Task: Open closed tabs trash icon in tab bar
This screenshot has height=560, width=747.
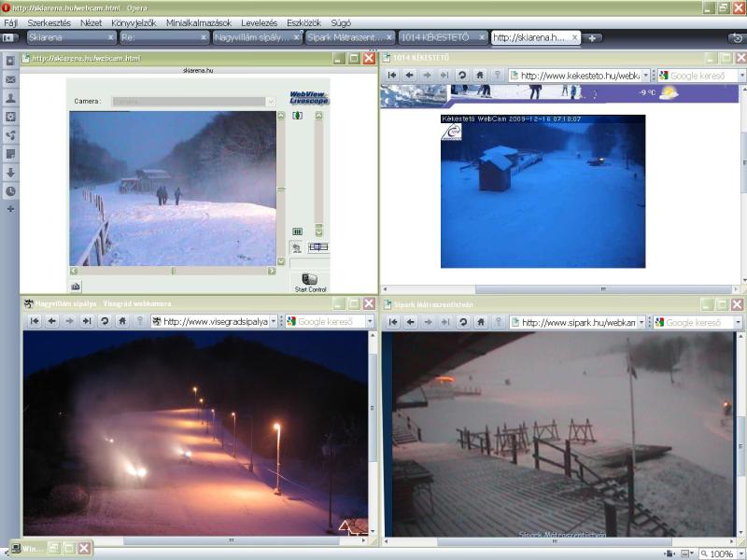Action: coord(736,38)
